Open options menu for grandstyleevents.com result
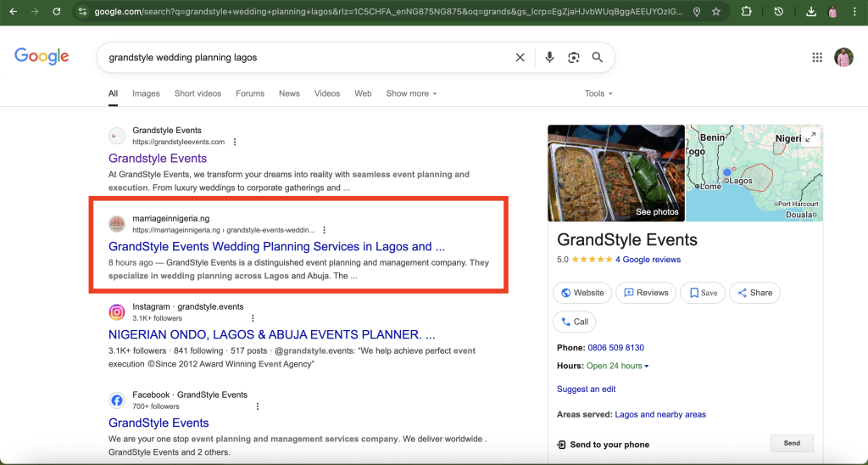The height and width of the screenshot is (465, 868). [x=235, y=142]
